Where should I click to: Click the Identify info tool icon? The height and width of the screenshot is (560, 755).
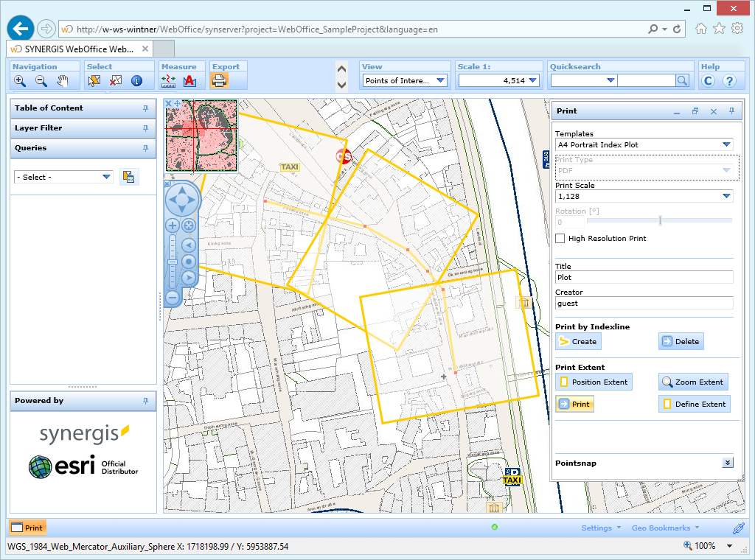(136, 81)
